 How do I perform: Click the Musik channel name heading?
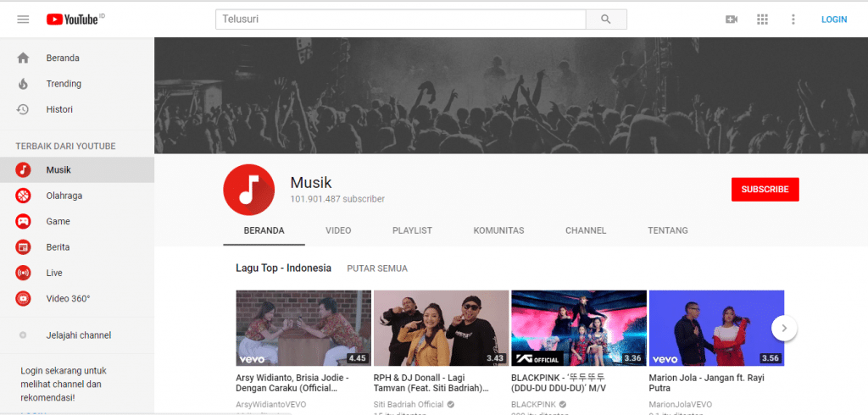[x=311, y=182]
